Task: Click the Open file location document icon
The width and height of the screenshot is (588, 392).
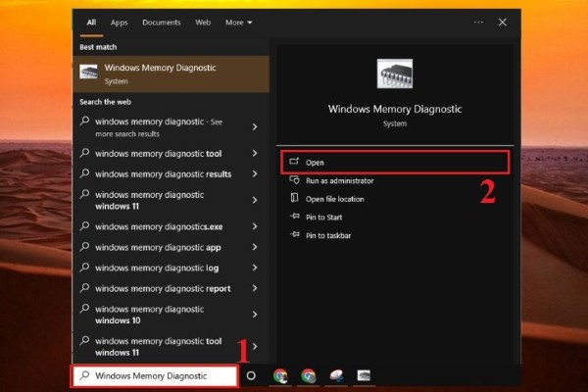Action: (x=294, y=198)
